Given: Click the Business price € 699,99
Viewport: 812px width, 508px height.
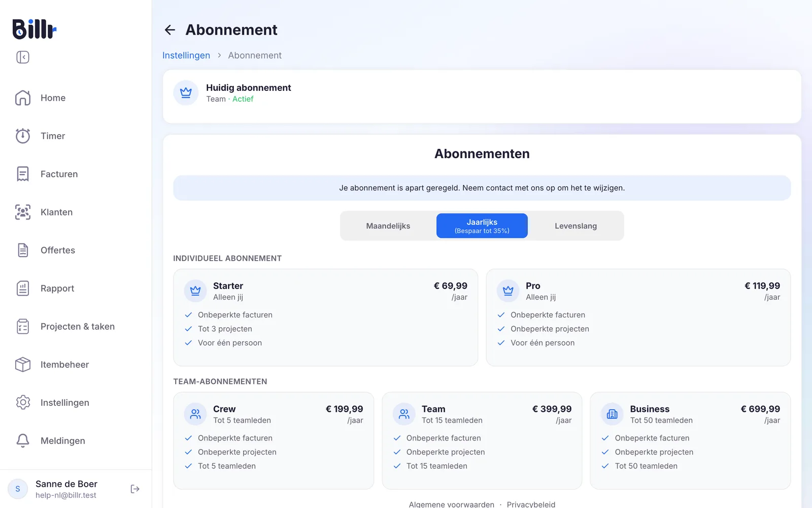Looking at the screenshot, I should tap(761, 409).
